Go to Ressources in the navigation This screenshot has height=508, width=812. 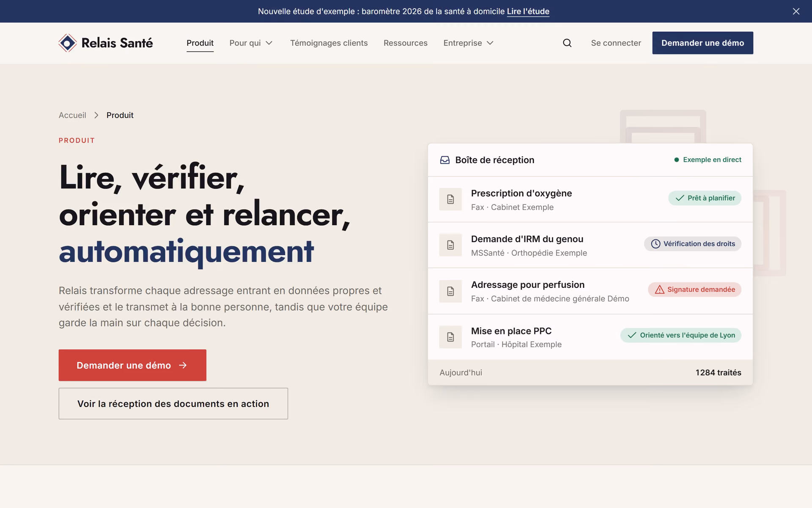tap(406, 43)
